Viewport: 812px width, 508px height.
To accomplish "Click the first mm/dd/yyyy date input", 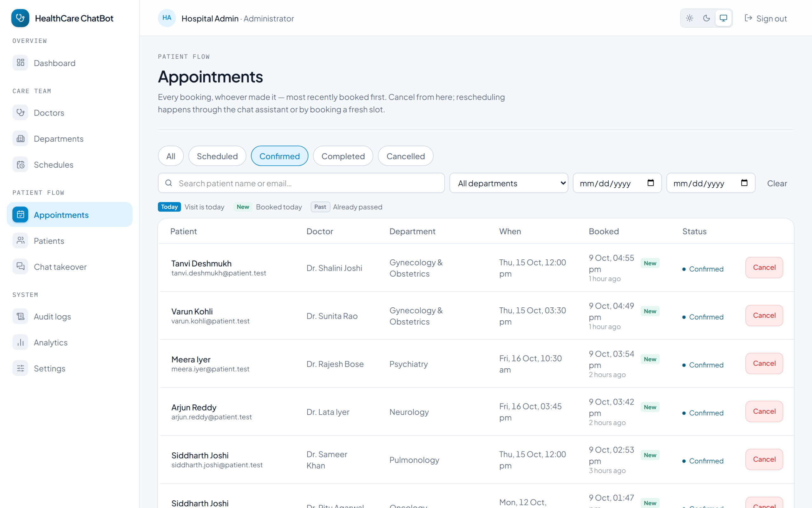I will [617, 183].
